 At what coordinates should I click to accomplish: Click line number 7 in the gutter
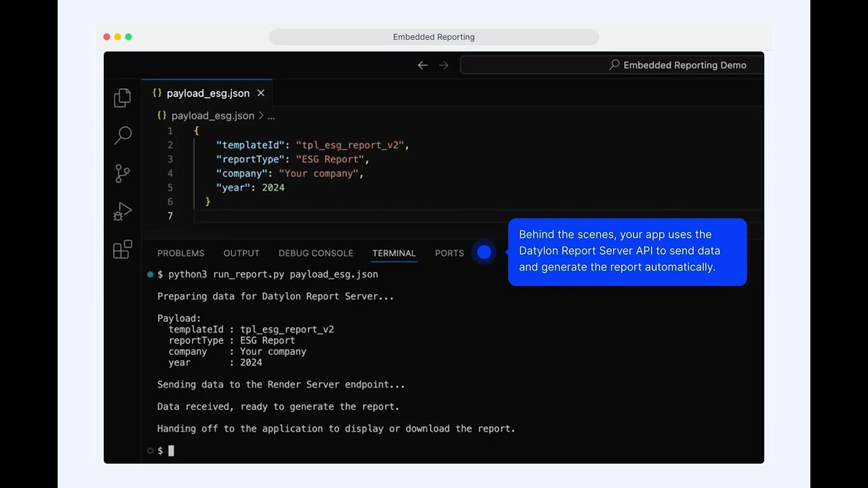click(x=170, y=216)
